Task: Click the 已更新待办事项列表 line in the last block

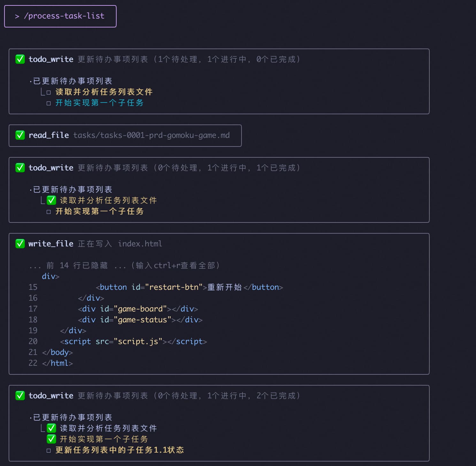Action: (x=73, y=417)
